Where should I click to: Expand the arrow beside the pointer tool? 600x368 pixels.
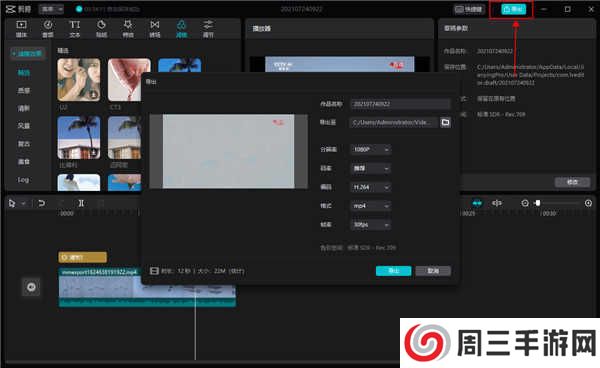[x=23, y=203]
